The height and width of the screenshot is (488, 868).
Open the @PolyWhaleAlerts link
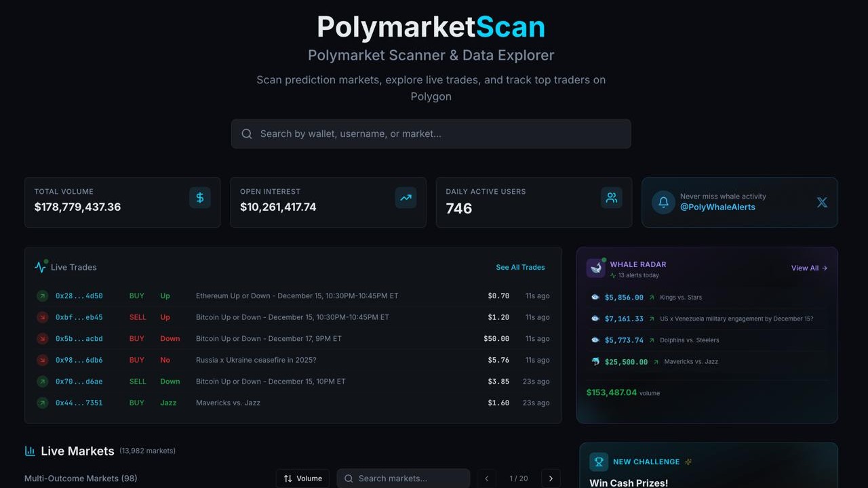(717, 207)
